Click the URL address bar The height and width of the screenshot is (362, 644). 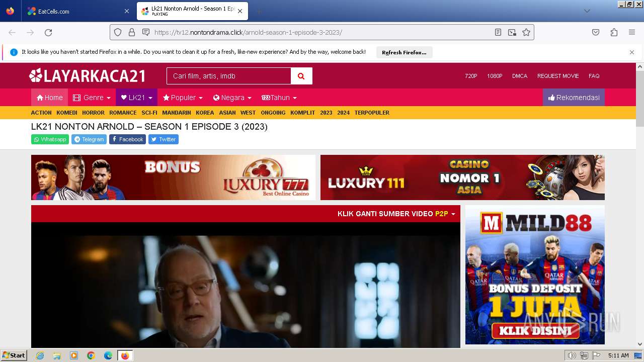322,32
